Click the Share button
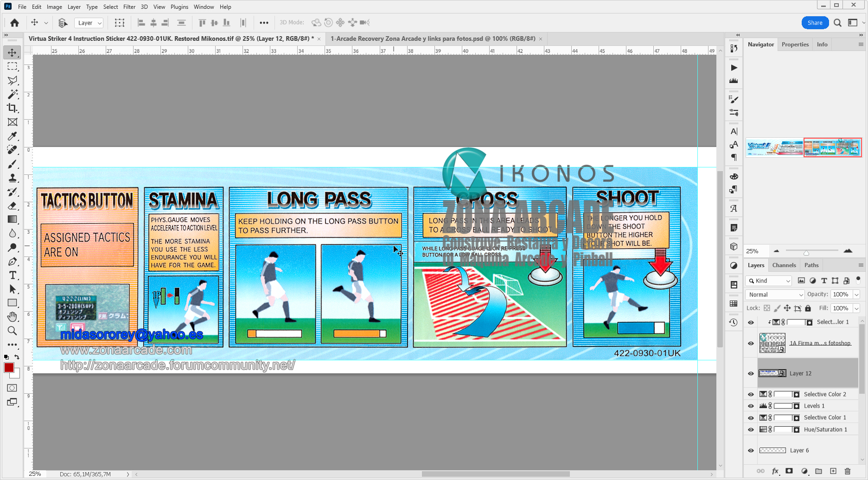The image size is (868, 480). (815, 23)
